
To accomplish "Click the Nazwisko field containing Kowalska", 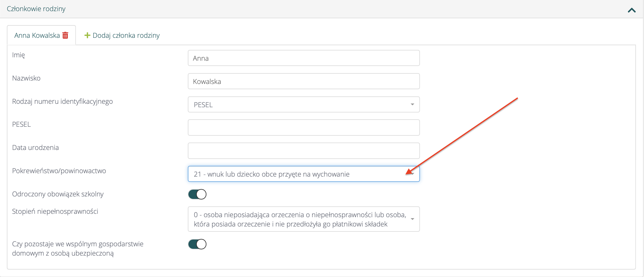I will (x=304, y=81).
